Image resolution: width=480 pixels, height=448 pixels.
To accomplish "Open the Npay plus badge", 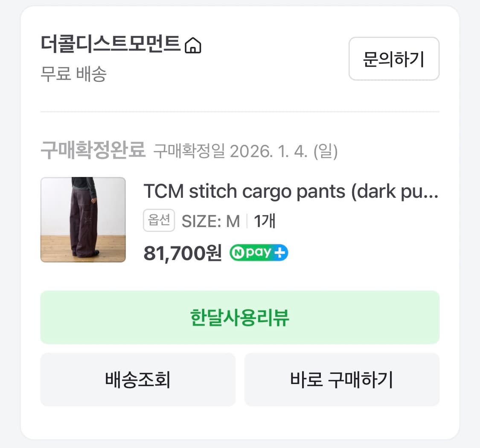I will point(258,253).
